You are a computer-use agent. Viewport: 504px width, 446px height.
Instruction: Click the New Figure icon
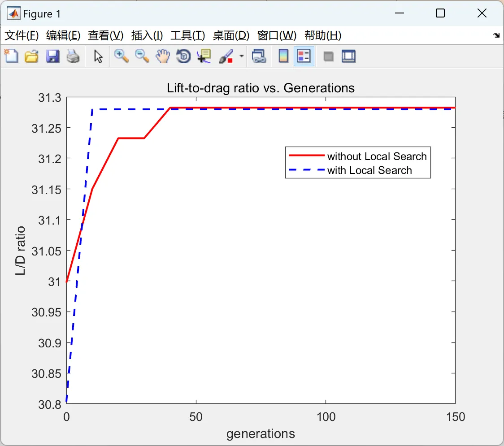(12, 56)
